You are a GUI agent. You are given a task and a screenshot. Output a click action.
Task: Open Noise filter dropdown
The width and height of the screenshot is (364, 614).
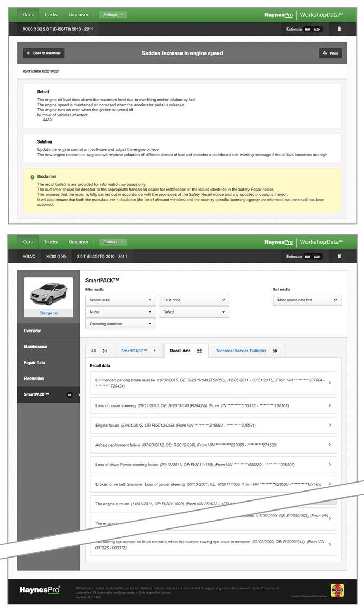(121, 311)
